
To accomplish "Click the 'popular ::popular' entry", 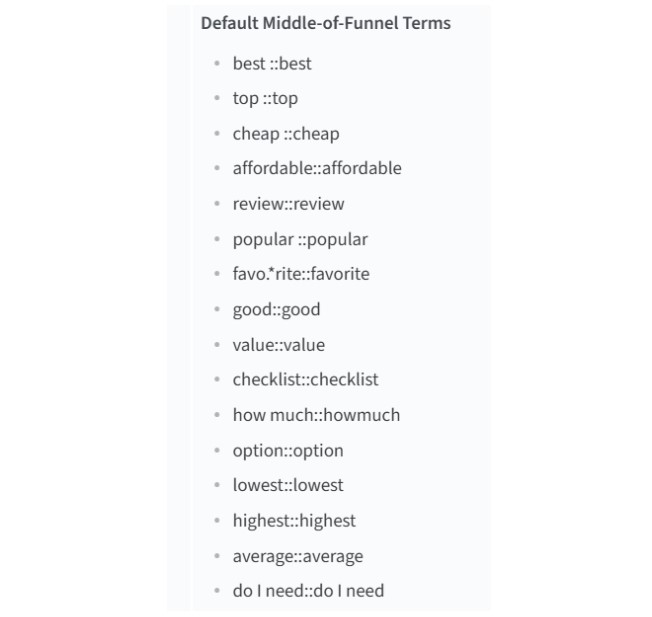I will [300, 239].
